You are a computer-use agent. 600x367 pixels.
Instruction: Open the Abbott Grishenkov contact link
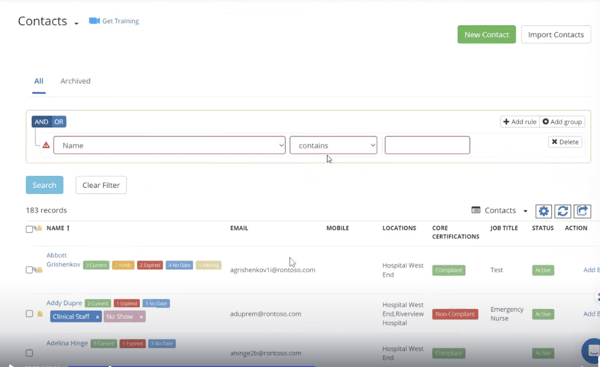pos(63,260)
